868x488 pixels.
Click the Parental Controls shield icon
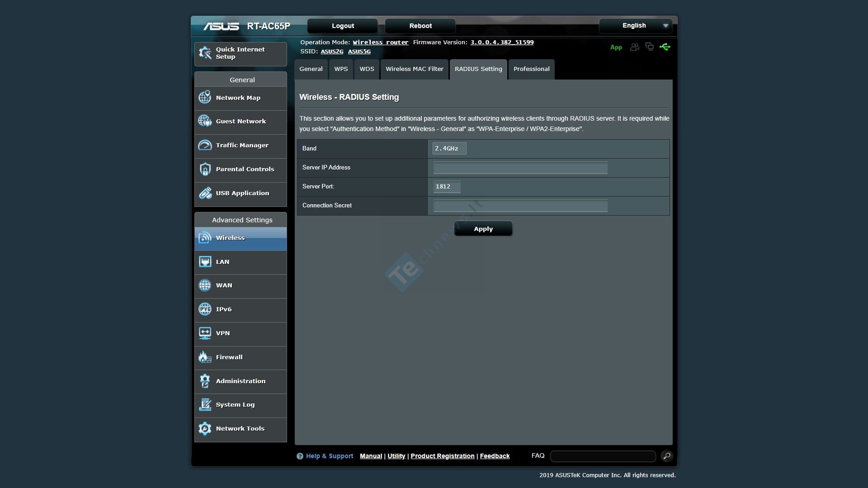[x=205, y=169]
